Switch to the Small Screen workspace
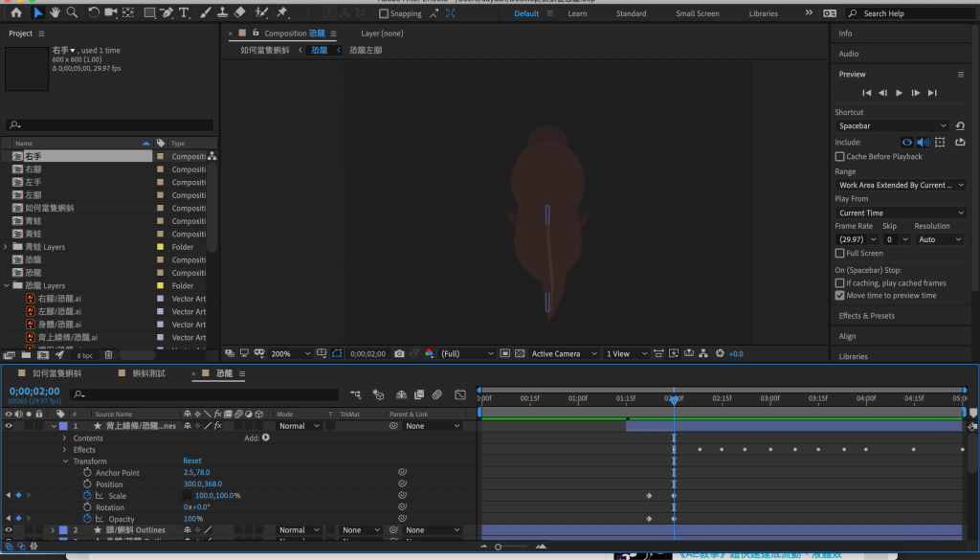The image size is (980, 560). 697,14
